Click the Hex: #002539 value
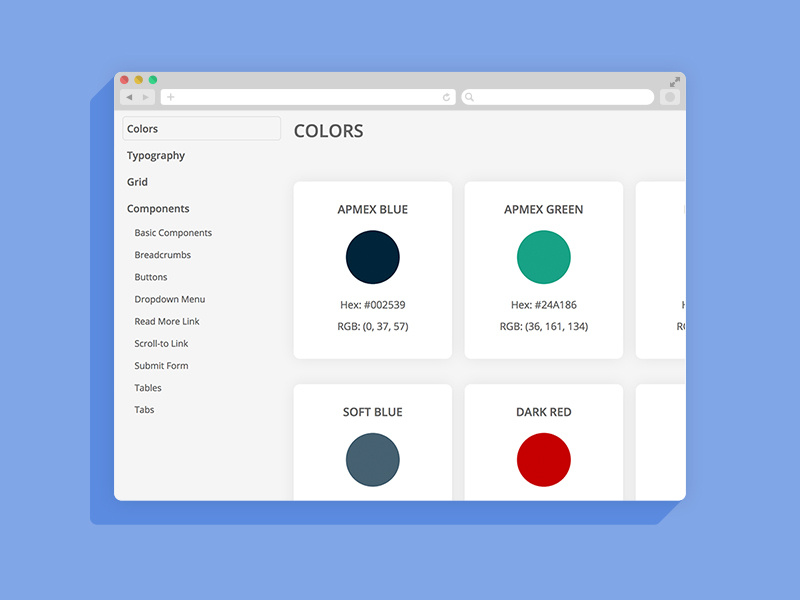Image resolution: width=800 pixels, height=600 pixels. [373, 305]
